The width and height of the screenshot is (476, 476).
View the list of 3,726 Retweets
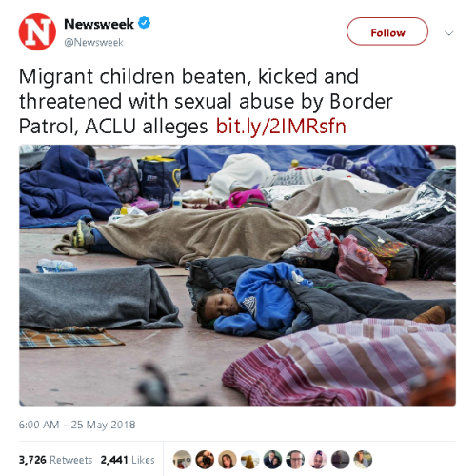pyautogui.click(x=55, y=460)
